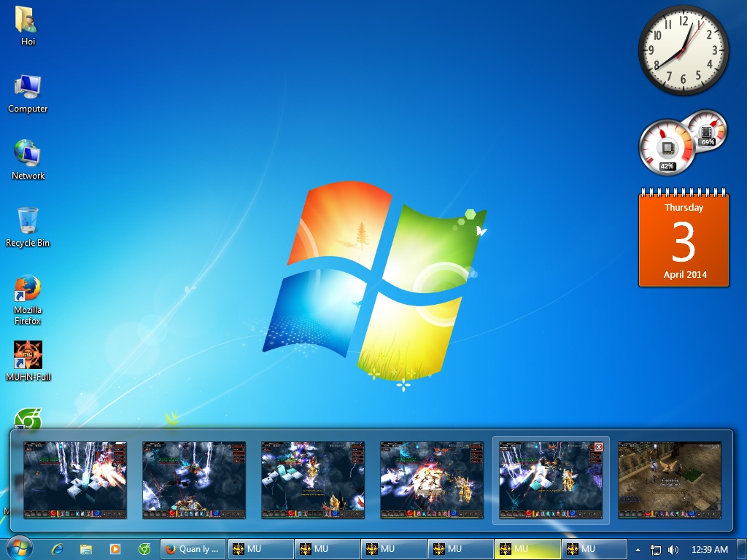
Task: Select the first MU window preview thumbnail
Action: (75, 480)
